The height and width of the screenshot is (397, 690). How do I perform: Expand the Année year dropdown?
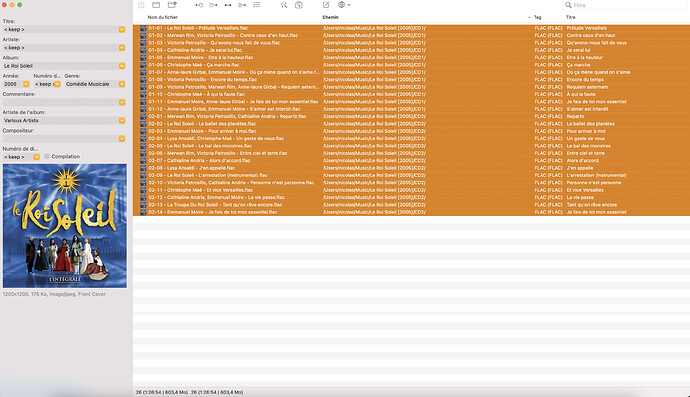point(26,84)
